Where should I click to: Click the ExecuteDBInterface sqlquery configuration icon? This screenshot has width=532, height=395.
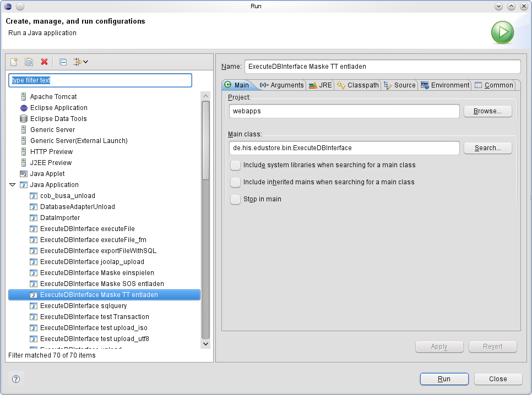(33, 306)
